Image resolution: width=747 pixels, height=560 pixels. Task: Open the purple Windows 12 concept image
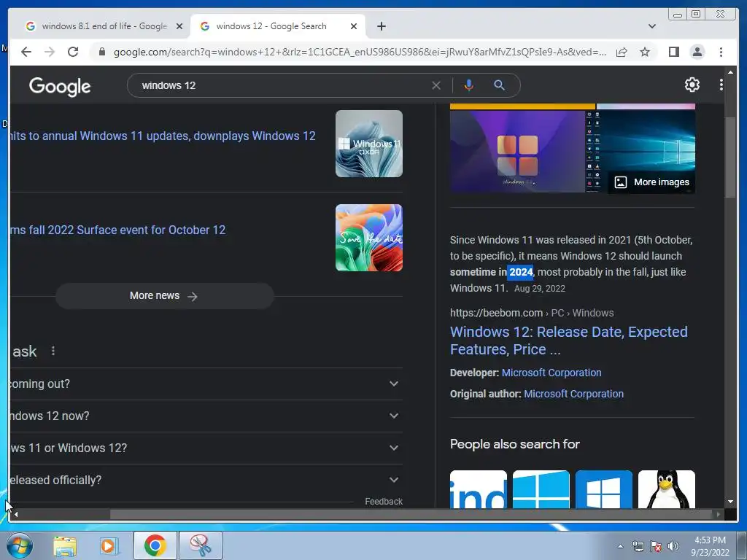pyautogui.click(x=517, y=152)
